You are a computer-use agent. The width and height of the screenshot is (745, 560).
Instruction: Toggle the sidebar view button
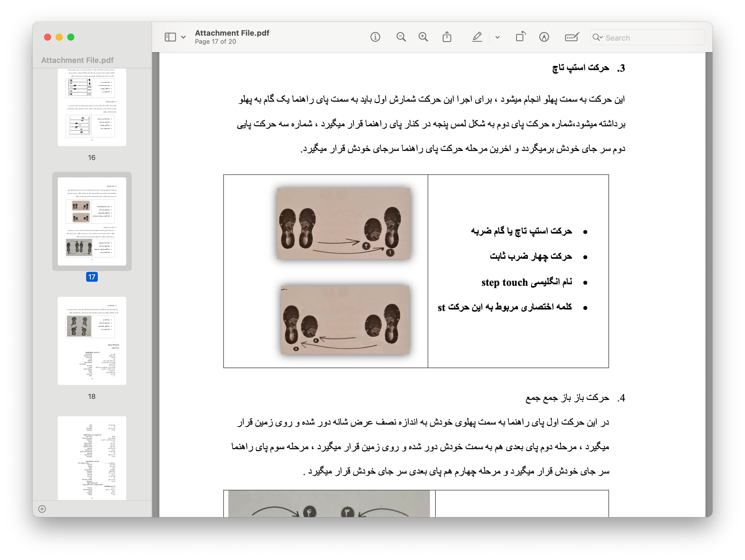170,37
